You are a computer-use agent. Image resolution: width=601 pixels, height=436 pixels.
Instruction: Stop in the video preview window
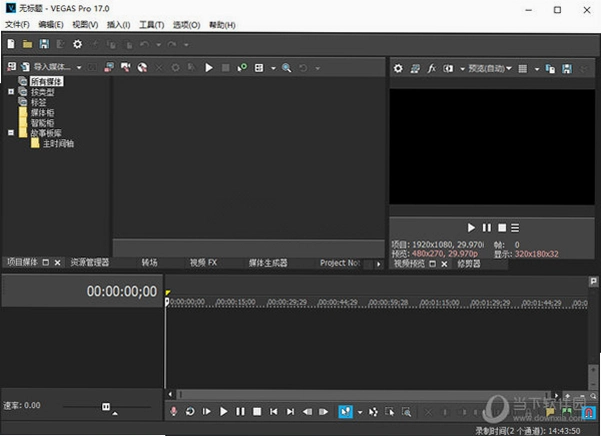[x=502, y=228]
